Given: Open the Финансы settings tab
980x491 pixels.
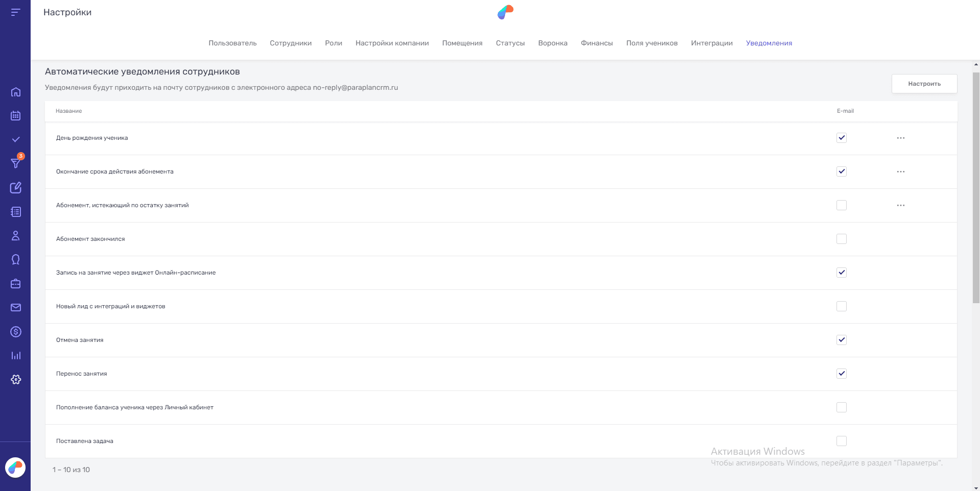Looking at the screenshot, I should pos(596,43).
